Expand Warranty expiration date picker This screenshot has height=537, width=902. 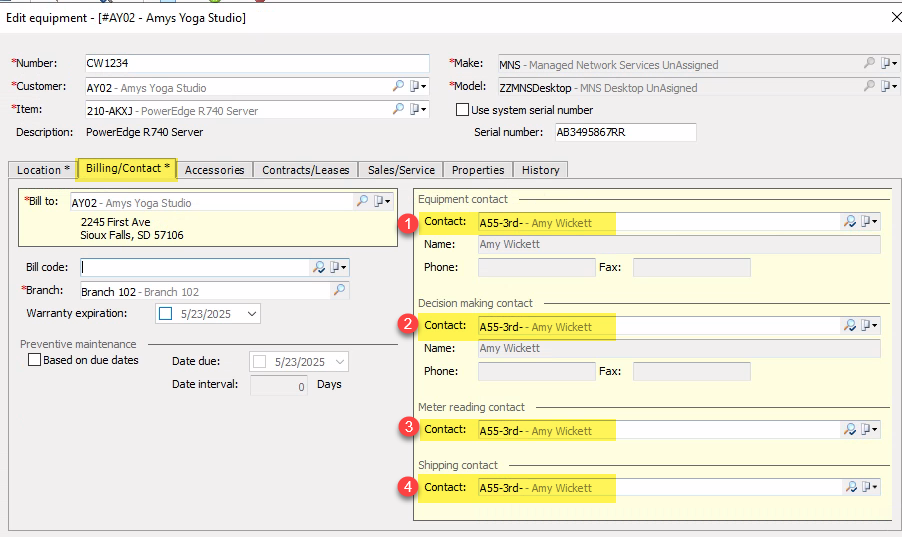pos(251,314)
